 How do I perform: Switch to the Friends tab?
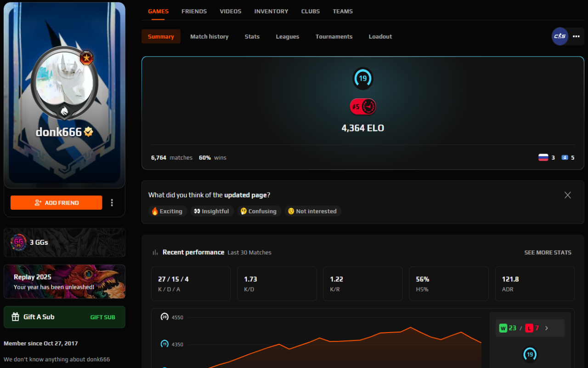(x=194, y=11)
